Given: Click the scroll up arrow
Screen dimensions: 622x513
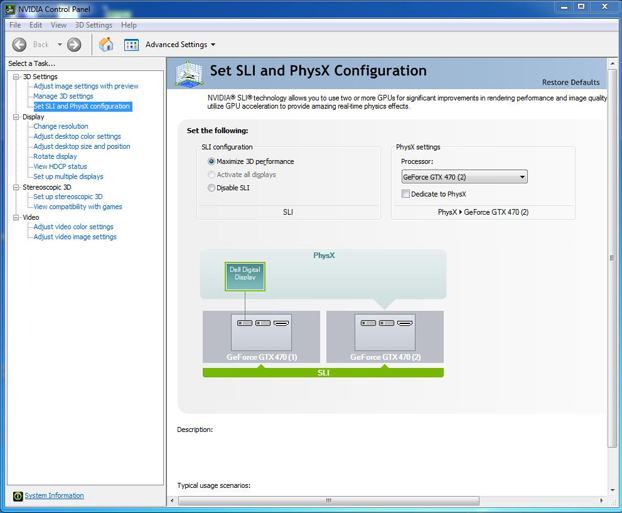Looking at the screenshot, I should tap(612, 63).
